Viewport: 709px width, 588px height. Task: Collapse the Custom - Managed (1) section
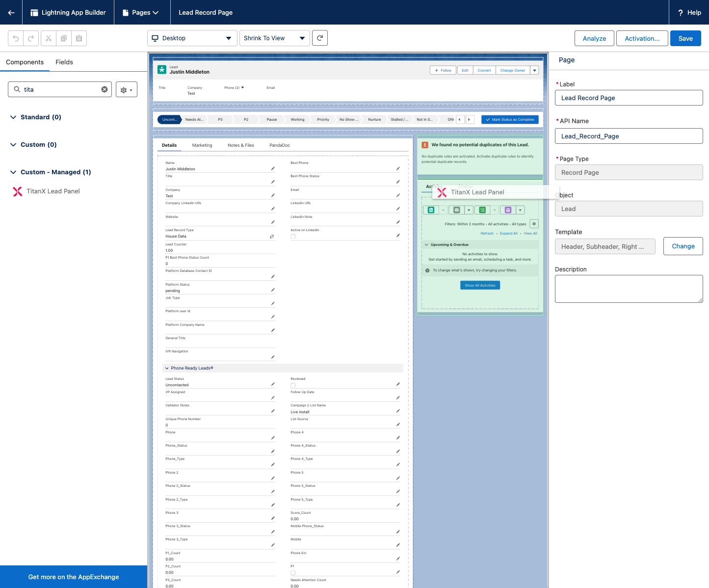point(13,172)
